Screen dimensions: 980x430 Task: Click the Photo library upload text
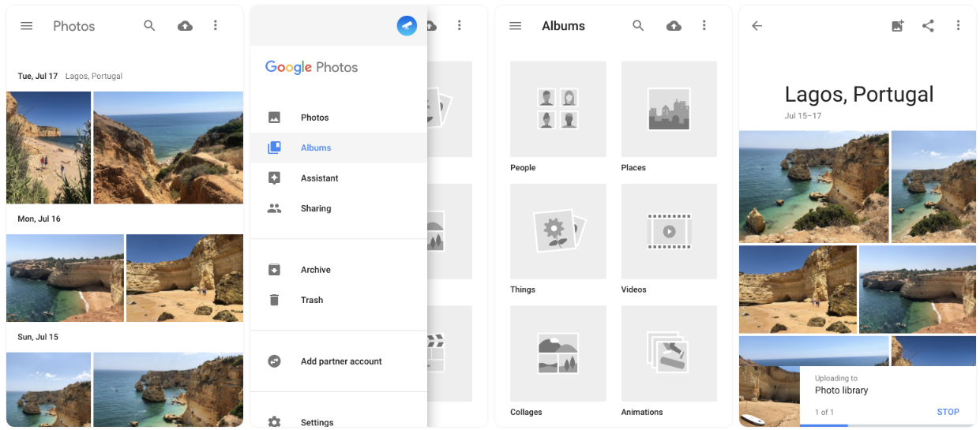coord(841,391)
